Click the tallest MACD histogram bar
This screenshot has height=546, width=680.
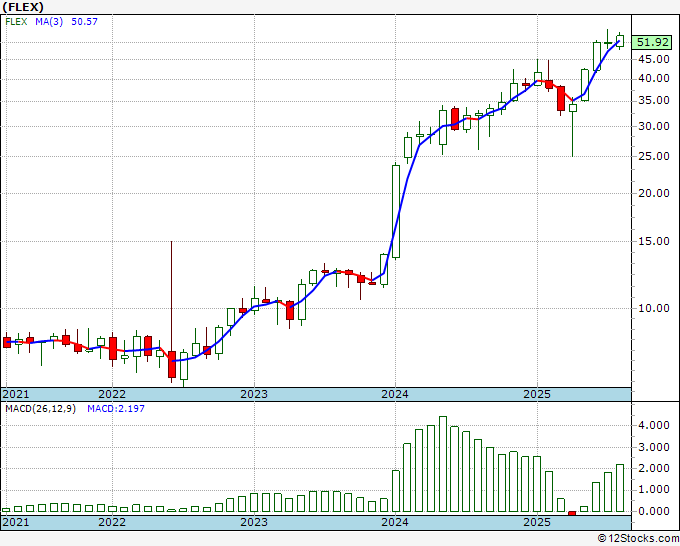[x=443, y=464]
